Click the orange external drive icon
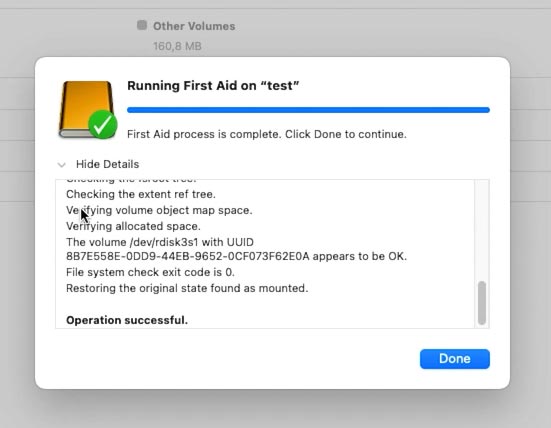This screenshot has width=551, height=428. pos(86,109)
